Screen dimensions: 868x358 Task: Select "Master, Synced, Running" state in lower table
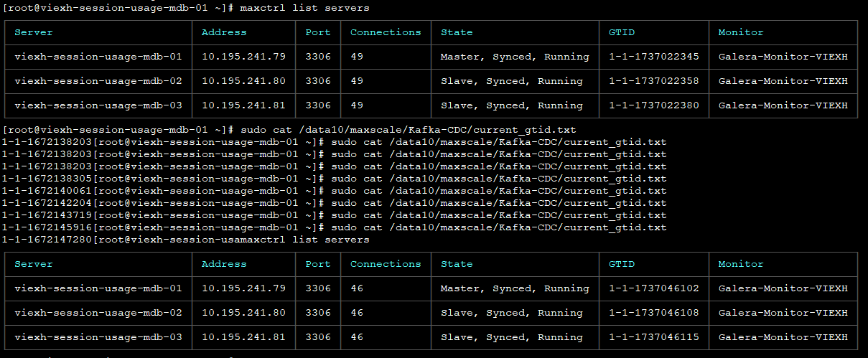[x=514, y=288]
